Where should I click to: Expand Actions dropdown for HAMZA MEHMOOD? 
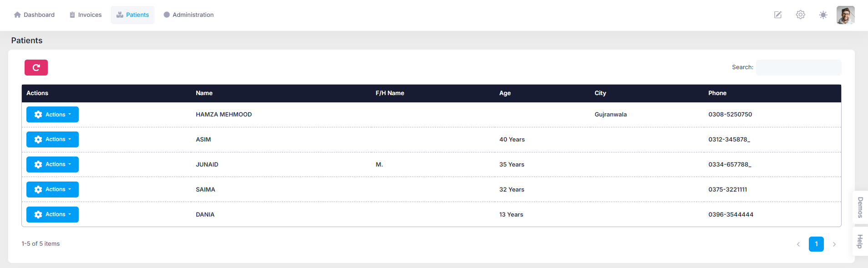click(52, 115)
